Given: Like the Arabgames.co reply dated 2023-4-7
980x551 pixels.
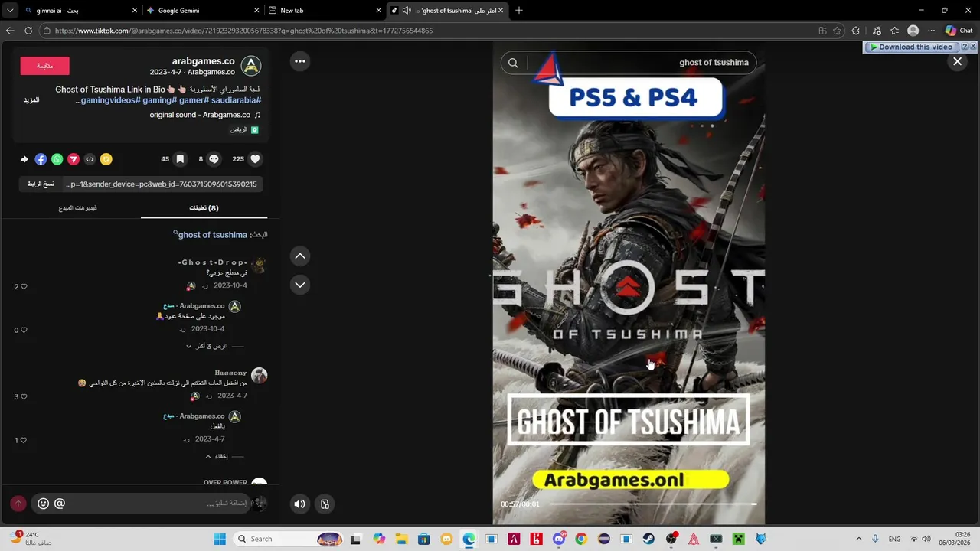Looking at the screenshot, I should [x=24, y=441].
